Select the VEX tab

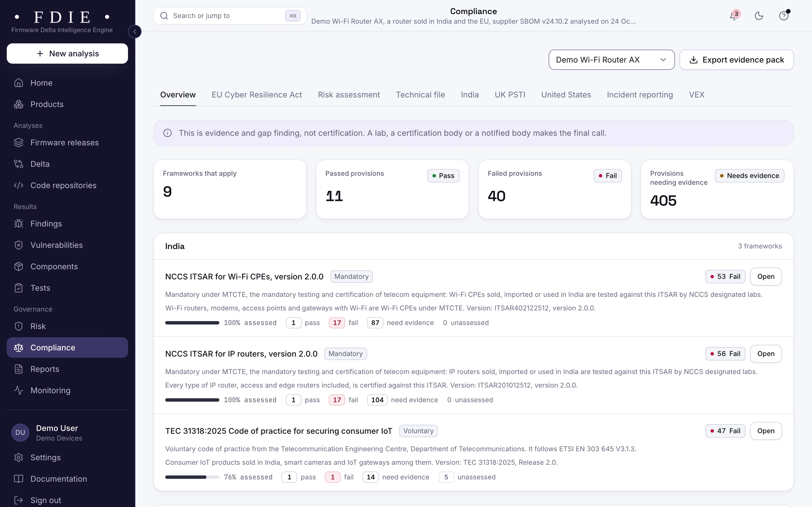[697, 95]
